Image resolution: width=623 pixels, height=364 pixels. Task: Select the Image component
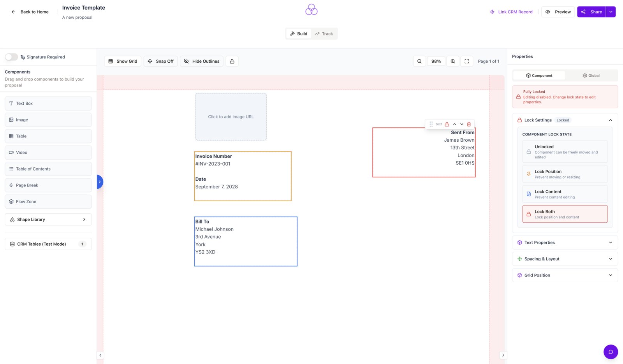point(48,120)
